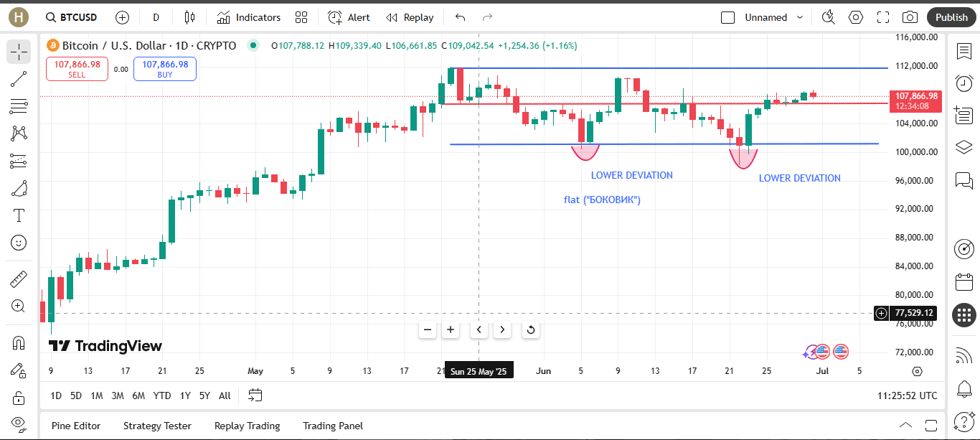Image resolution: width=980 pixels, height=440 pixels.
Task: Expand the bottom panel with chevron
Action: [x=906, y=425]
